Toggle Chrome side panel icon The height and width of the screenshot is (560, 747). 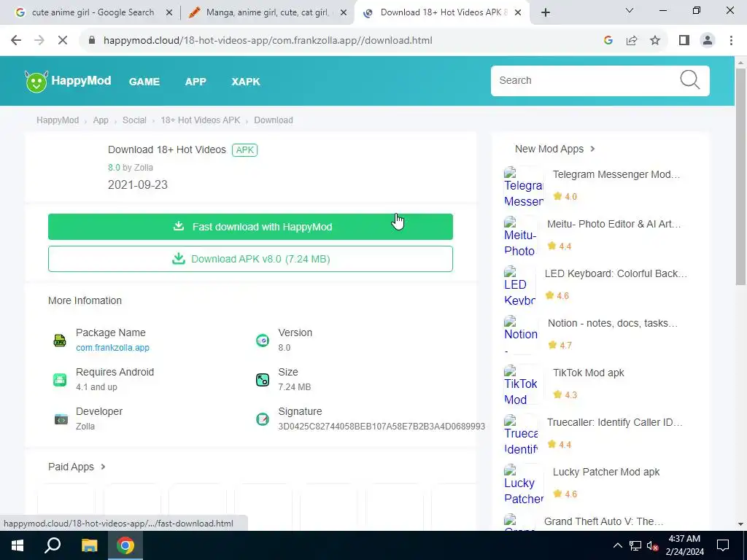tap(684, 41)
